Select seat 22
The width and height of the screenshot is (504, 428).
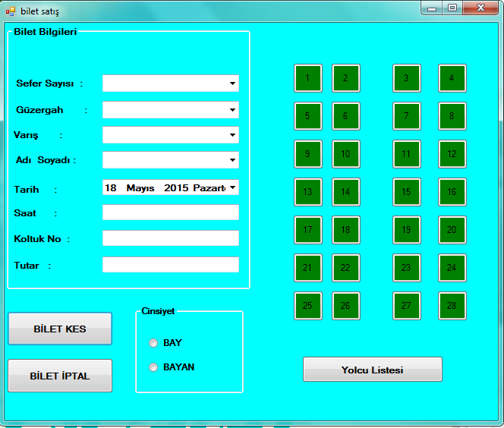pyautogui.click(x=346, y=268)
